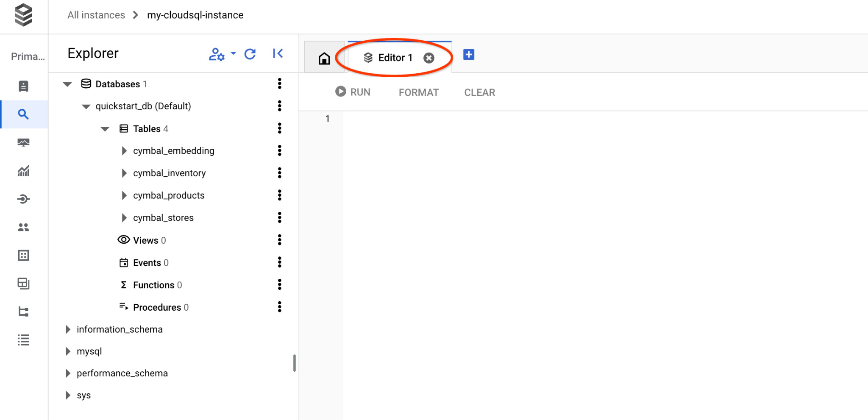
Task: Open user settings via the person-gear icon
Action: [x=217, y=54]
